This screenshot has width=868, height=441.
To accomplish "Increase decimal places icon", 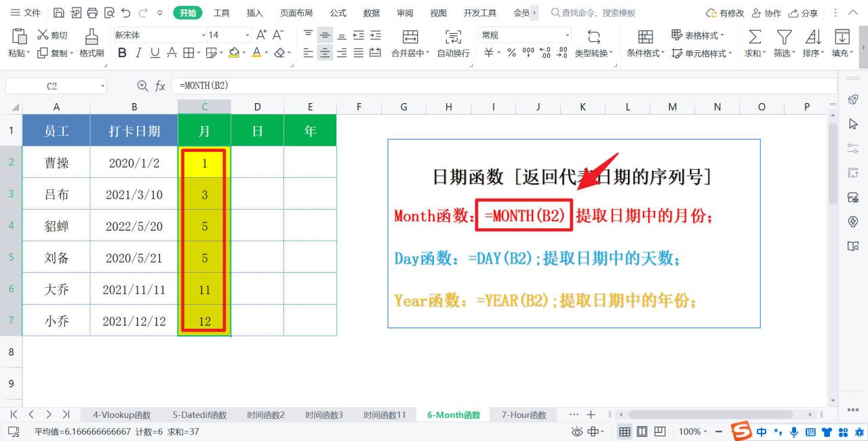I will click(x=545, y=53).
